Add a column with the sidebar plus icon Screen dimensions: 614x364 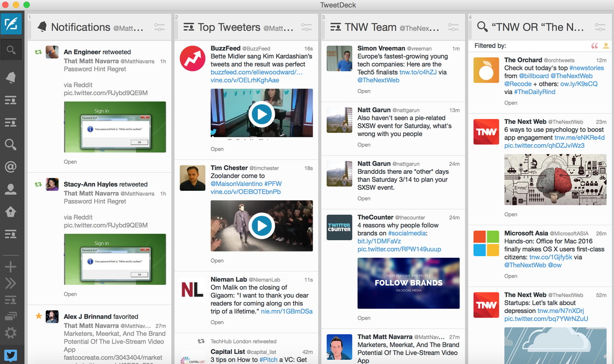(x=11, y=266)
